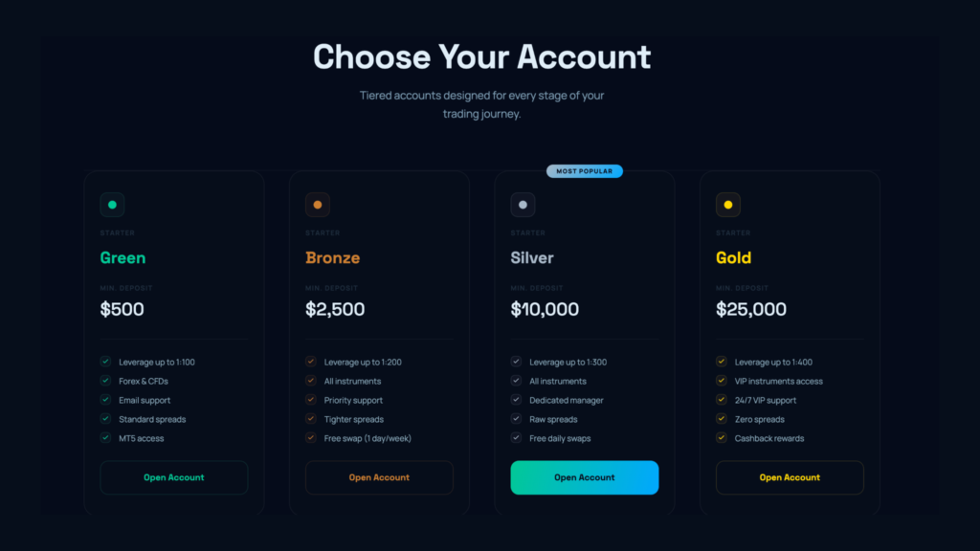The image size is (980, 551).
Task: Click the grey dot icon on the Silver card
Action: 523,205
